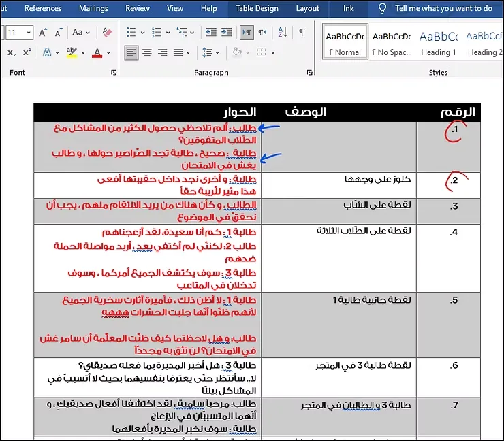Screen dimensions: 504x441
Task: Create a multilevel list
Action: (x=182, y=33)
